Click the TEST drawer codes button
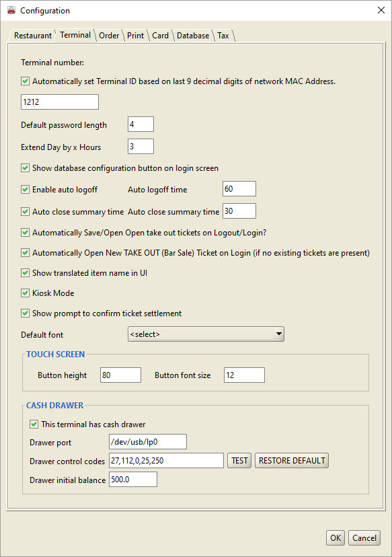Viewport: 392px width, 557px height. coord(239,460)
